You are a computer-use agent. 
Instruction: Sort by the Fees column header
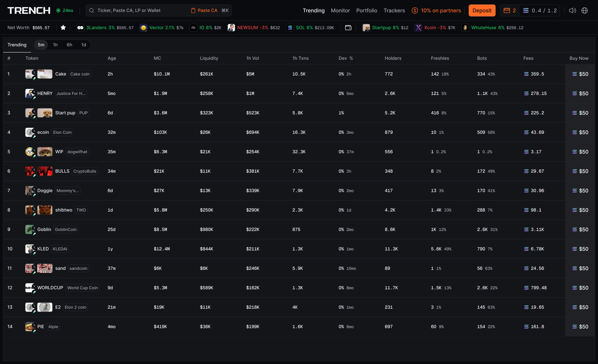coord(528,58)
